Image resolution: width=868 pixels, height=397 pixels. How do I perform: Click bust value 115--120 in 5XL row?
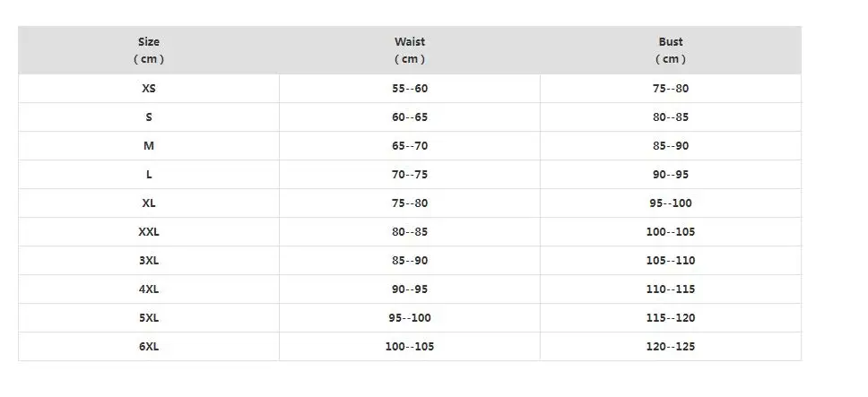pyautogui.click(x=671, y=318)
